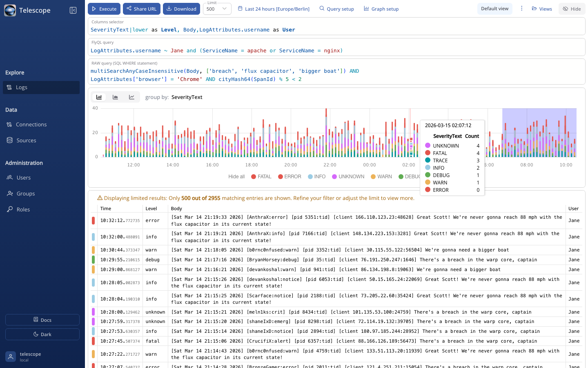Open the Default view selector

point(494,9)
